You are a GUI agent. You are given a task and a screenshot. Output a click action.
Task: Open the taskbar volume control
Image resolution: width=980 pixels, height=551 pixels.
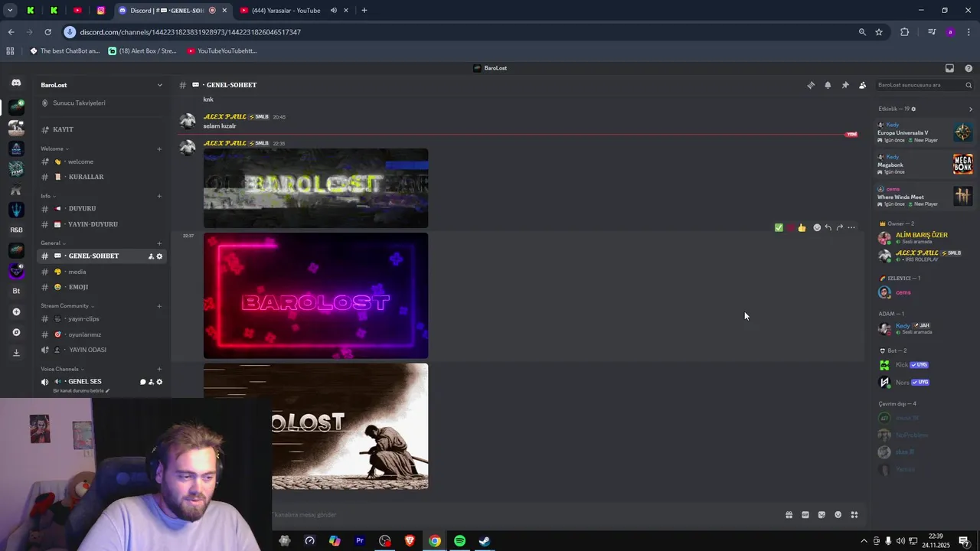(x=900, y=541)
